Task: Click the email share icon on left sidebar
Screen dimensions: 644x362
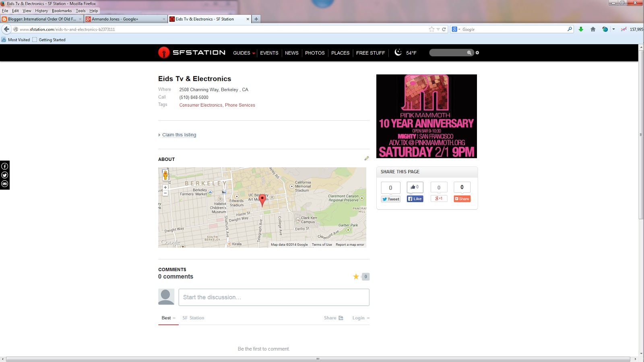Action: pos(5,184)
